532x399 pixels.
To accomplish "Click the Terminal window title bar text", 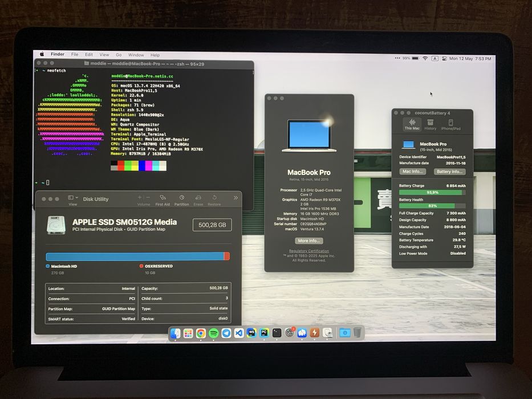I will (x=147, y=64).
